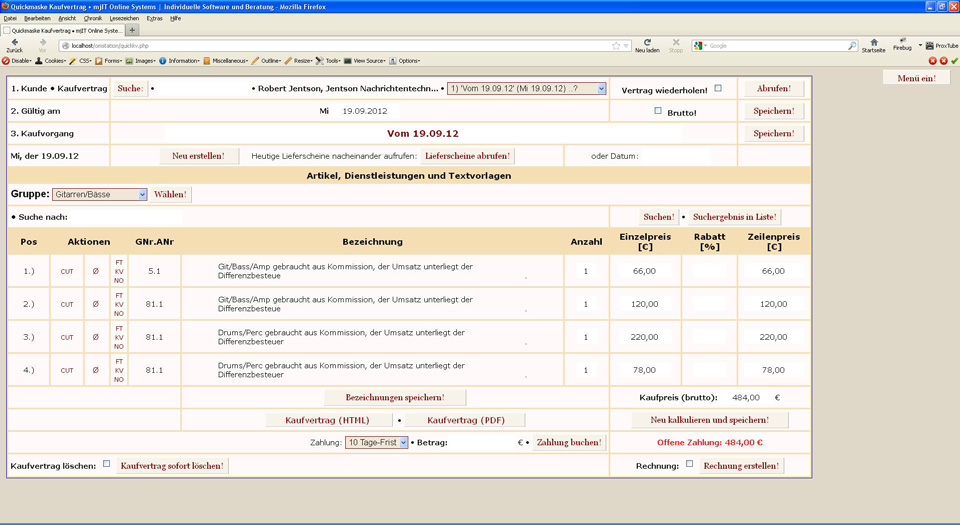The image size is (960, 525).
Task: Click Menü ein! button
Action: click(x=917, y=78)
